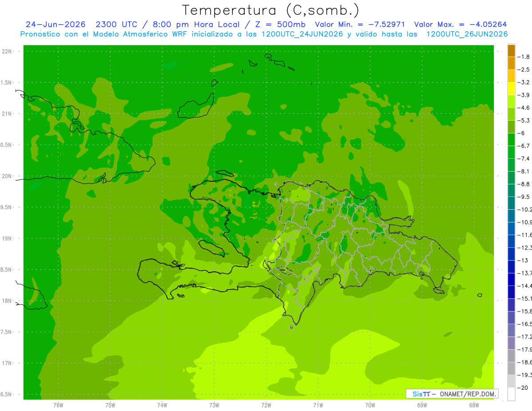Click the '70W' longitude label

[370, 405]
